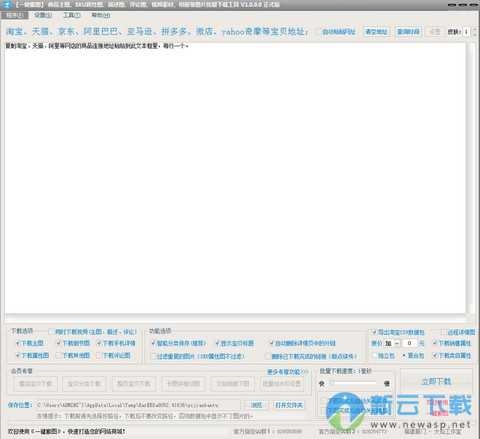480x439 pixels.
Task: Enable the 下载评论图 checkbox
Action: pos(113,355)
